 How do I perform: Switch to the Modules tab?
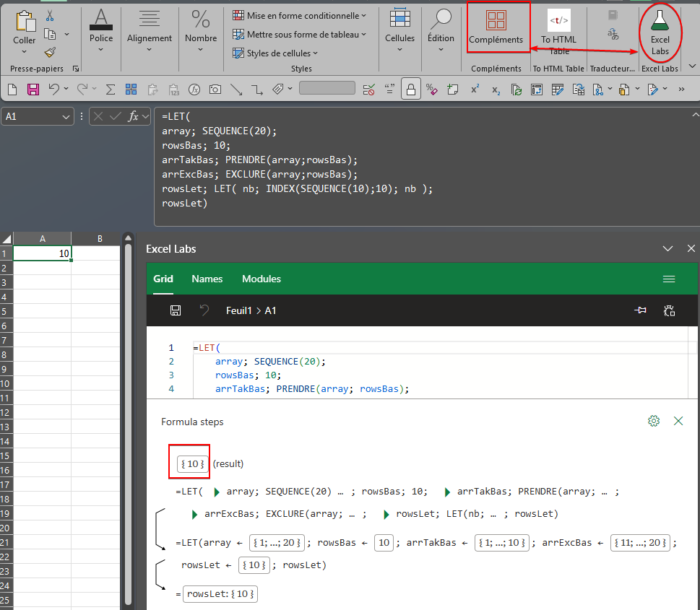click(x=262, y=279)
